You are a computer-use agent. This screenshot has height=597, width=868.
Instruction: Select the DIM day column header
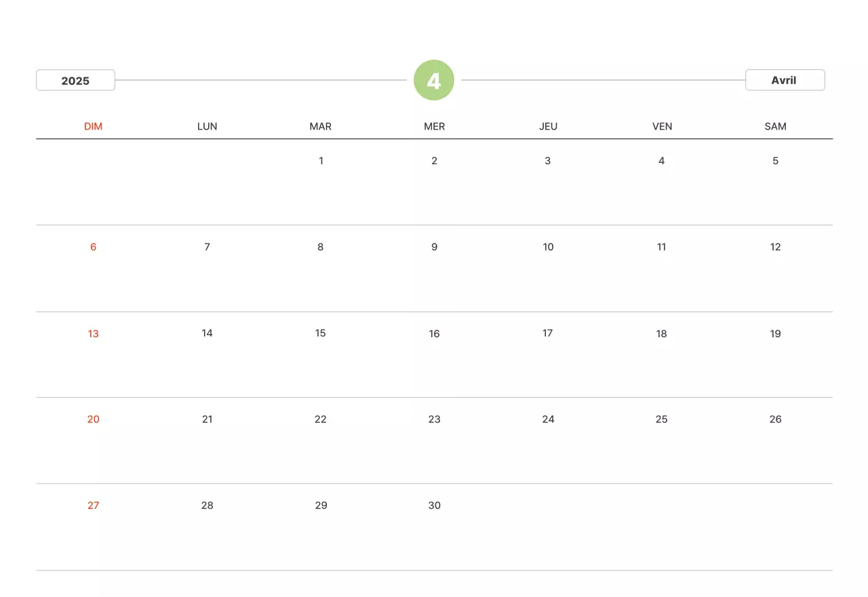click(x=94, y=126)
